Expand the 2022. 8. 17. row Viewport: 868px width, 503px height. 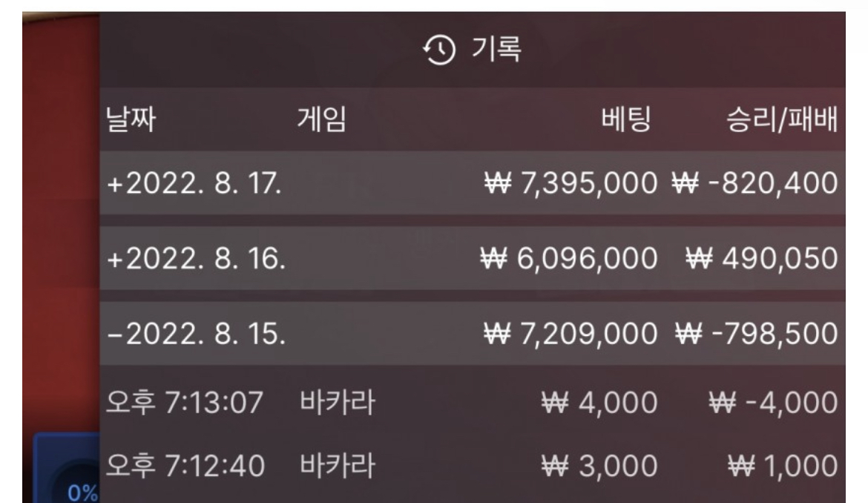pos(472,183)
